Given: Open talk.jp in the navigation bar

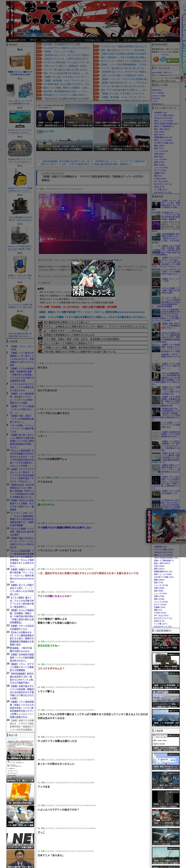Looking at the screenshot, I should pyautogui.click(x=163, y=40).
